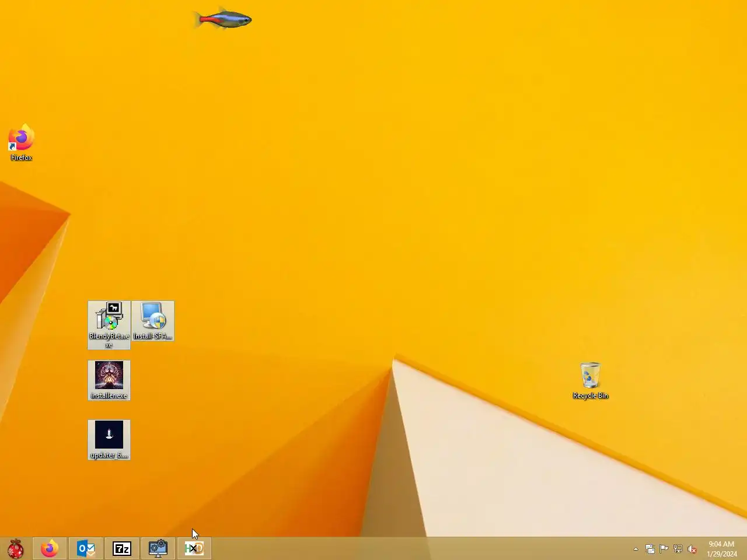Open Action Center flag icon
This screenshot has height=560, width=747.
coord(664,549)
